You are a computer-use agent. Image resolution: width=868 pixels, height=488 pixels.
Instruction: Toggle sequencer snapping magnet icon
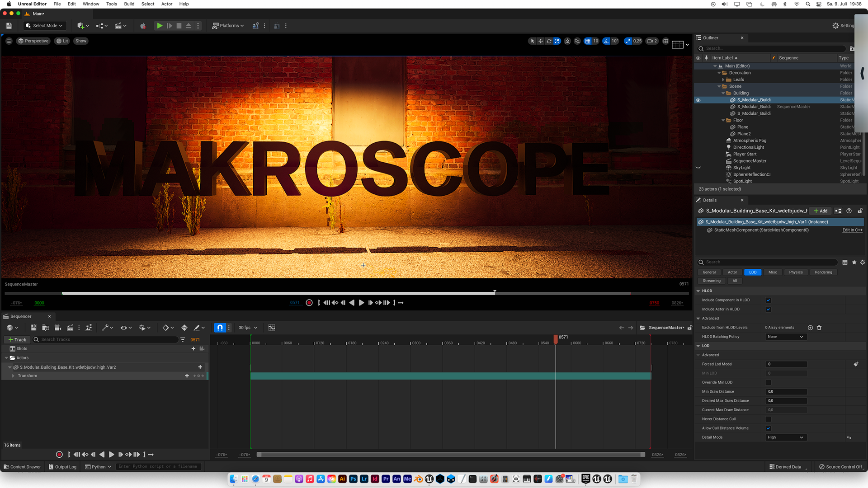pyautogui.click(x=220, y=328)
